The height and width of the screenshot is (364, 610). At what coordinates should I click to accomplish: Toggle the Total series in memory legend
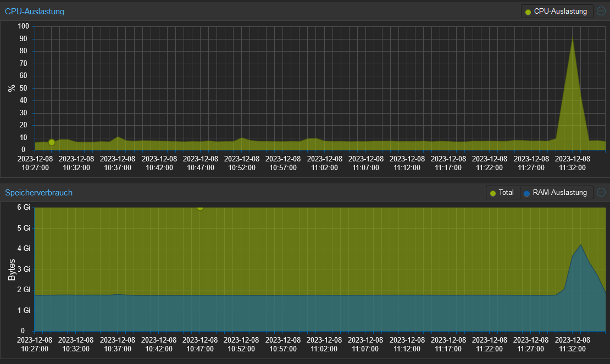tap(502, 192)
